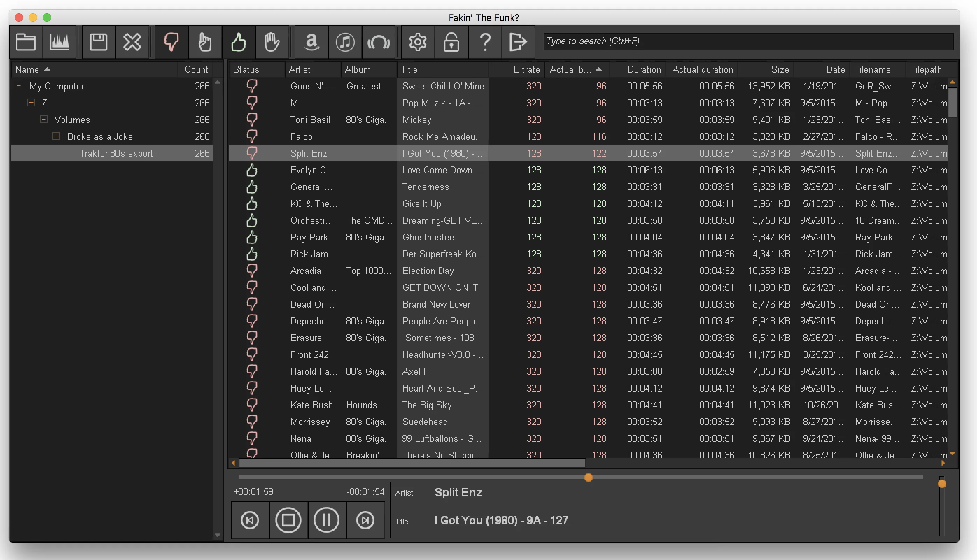
Task: Stop the playing track
Action: [288, 520]
